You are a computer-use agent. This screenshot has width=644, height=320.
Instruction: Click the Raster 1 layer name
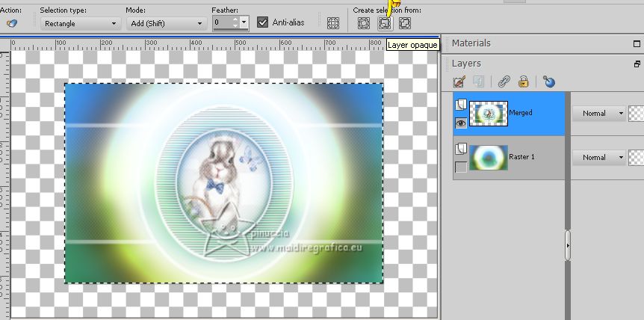[x=521, y=156]
